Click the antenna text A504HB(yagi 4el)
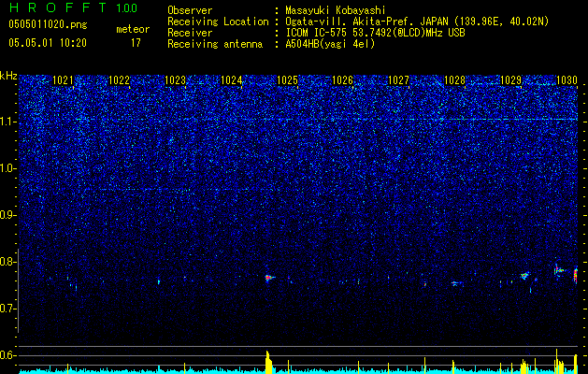The height and width of the screenshot is (374, 588). (x=330, y=44)
